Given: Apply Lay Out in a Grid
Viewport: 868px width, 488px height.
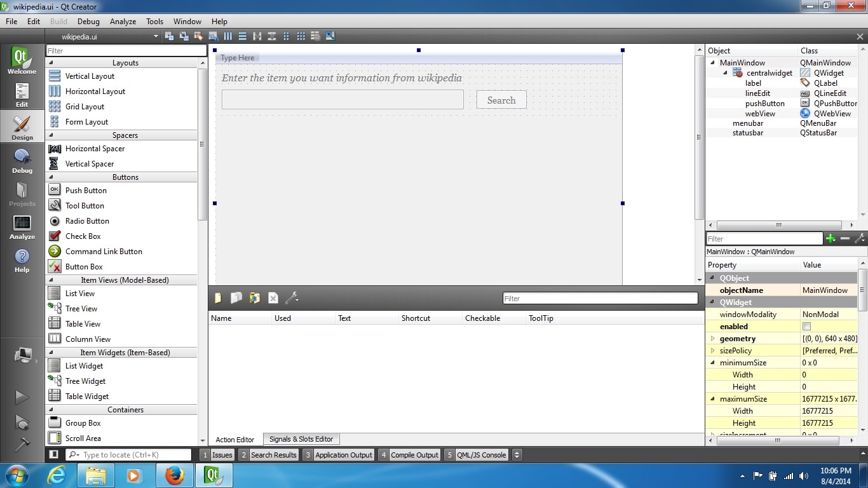Looking at the screenshot, I should (x=301, y=36).
